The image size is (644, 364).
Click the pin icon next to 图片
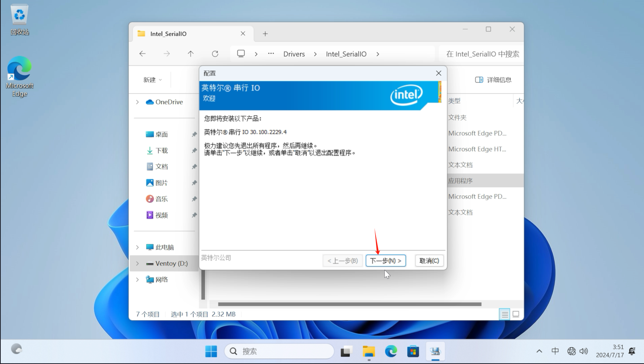194,183
